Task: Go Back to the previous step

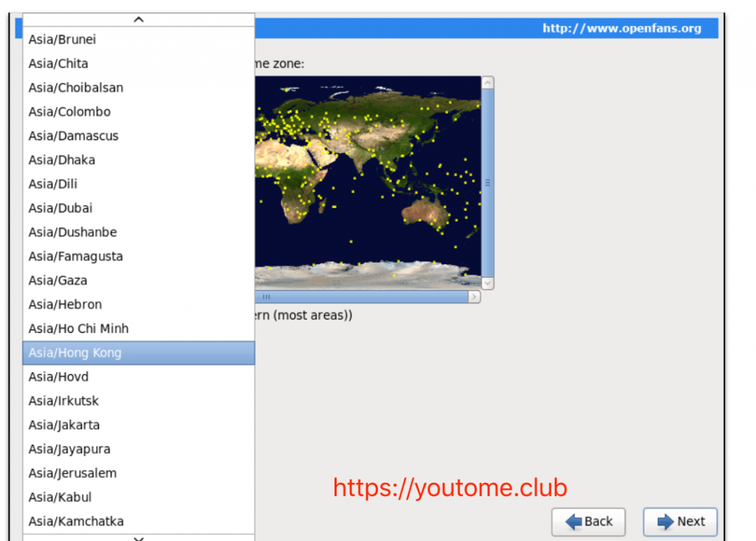Action: [x=588, y=522]
